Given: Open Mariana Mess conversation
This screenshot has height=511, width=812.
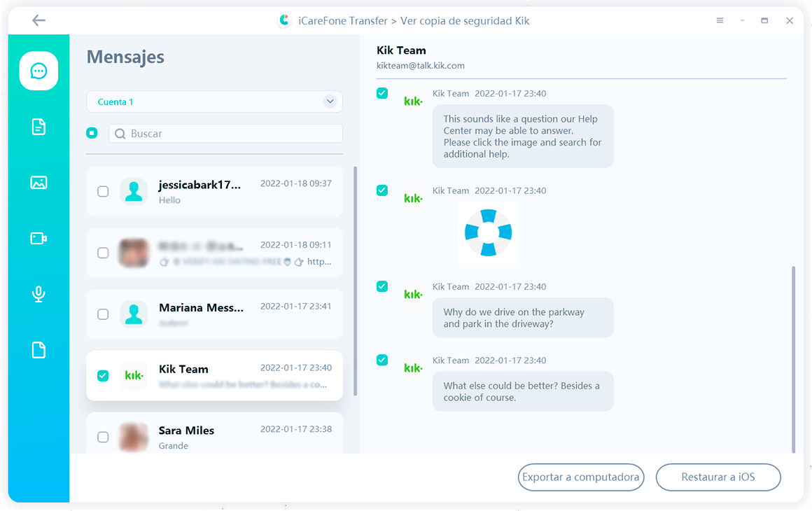Looking at the screenshot, I should point(214,314).
